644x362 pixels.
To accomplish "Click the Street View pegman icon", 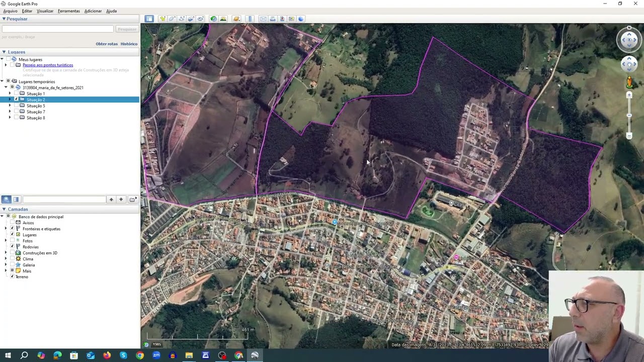I will click(x=629, y=82).
